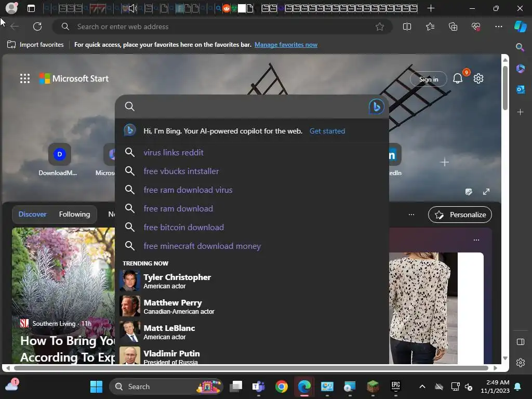The height and width of the screenshot is (399, 532).
Task: Open Microsoft 365 sidebar icon
Action: coord(520,69)
